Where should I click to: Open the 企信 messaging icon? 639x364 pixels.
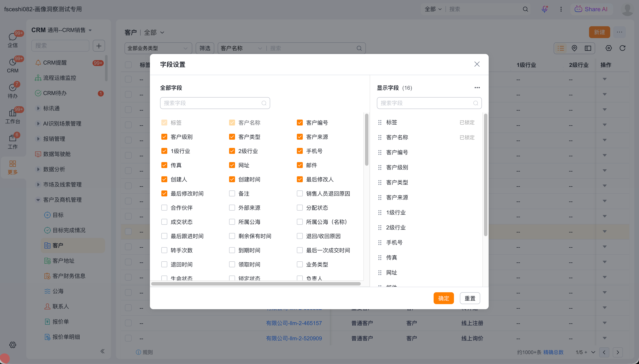coord(12,40)
